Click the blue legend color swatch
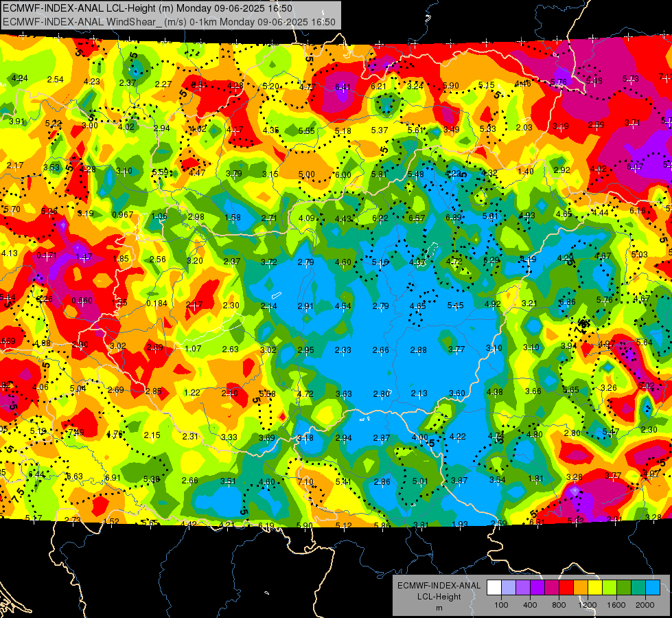Image resolution: width=672 pixels, height=618 pixels. click(653, 588)
